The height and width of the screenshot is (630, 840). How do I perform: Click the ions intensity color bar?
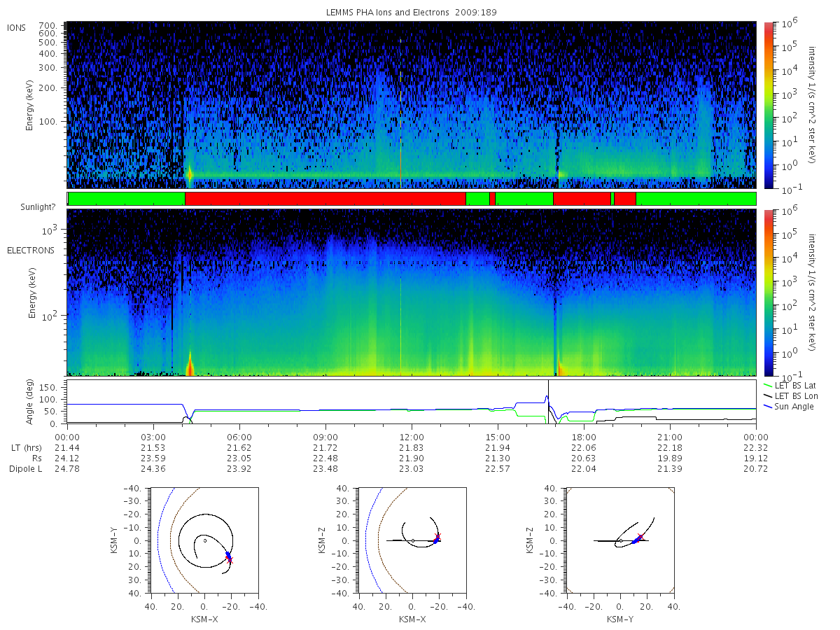(769, 105)
